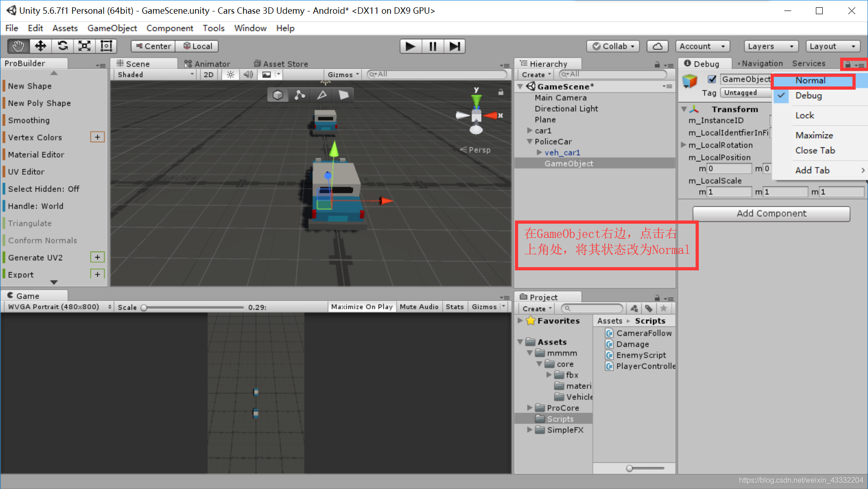Screen dimensions: 868x489
Task: Switch to the Animator tab
Action: [x=207, y=64]
